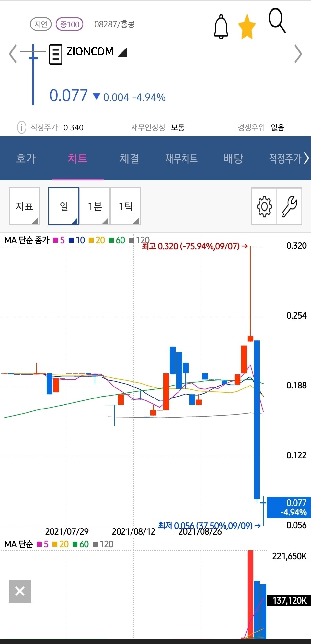Switch to the 1분 minute chart
The height and width of the screenshot is (644, 311).
coord(95,206)
